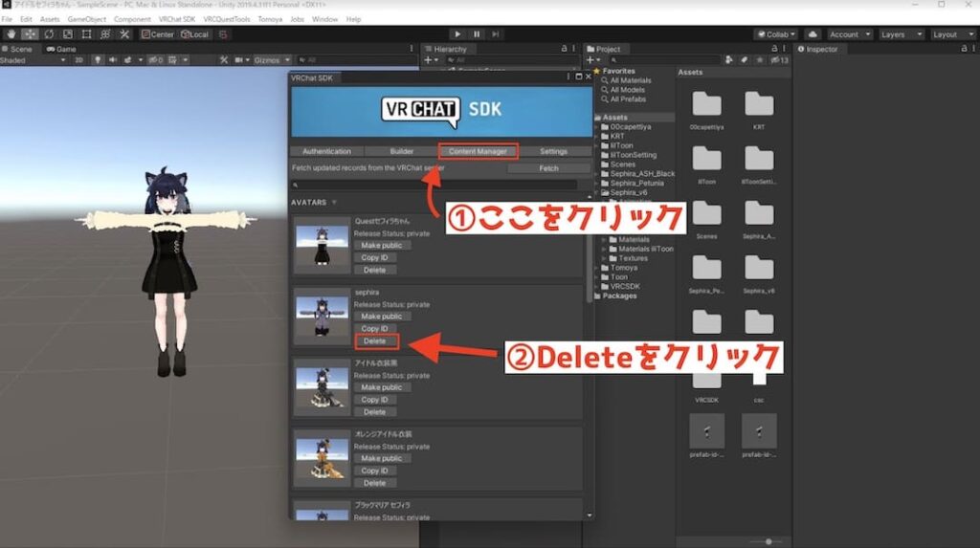Click Make public under オレンジアイドル衣装
The image size is (980, 548).
point(382,458)
